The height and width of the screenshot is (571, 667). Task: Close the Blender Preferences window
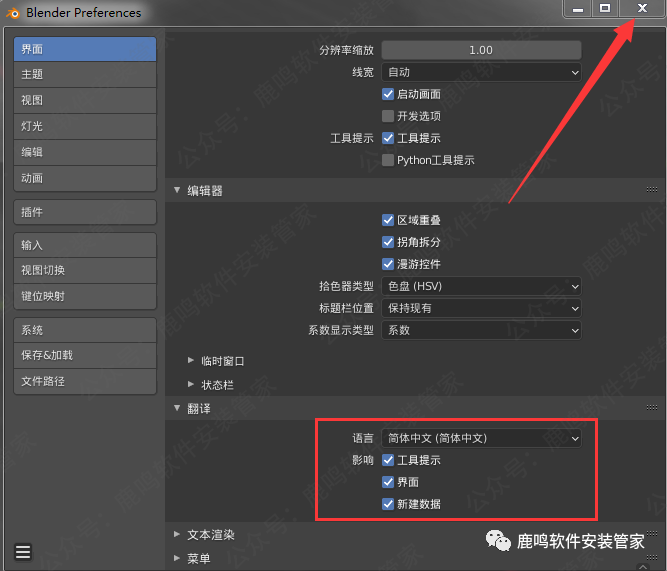coord(641,9)
